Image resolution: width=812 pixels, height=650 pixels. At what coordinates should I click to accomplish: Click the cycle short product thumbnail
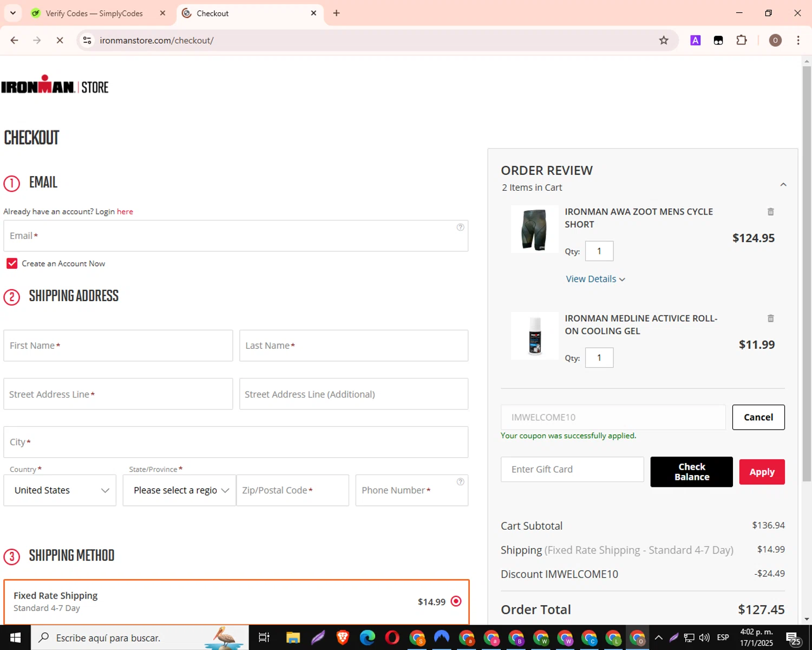click(535, 229)
